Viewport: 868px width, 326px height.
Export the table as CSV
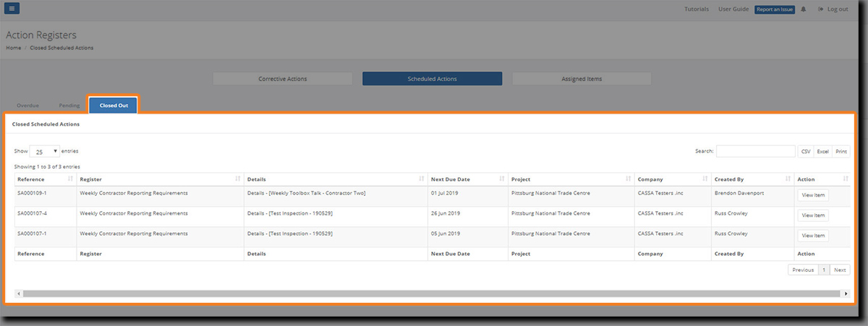click(x=806, y=152)
